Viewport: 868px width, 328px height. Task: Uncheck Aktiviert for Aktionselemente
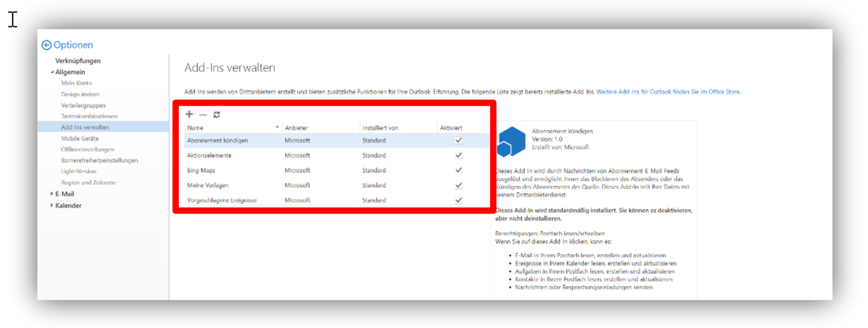pyautogui.click(x=458, y=155)
